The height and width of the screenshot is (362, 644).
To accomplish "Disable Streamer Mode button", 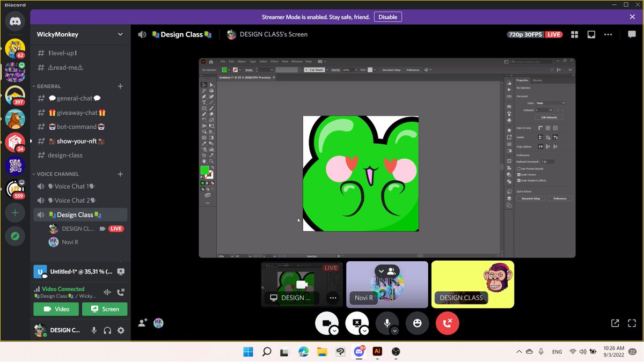I will 387,17.
